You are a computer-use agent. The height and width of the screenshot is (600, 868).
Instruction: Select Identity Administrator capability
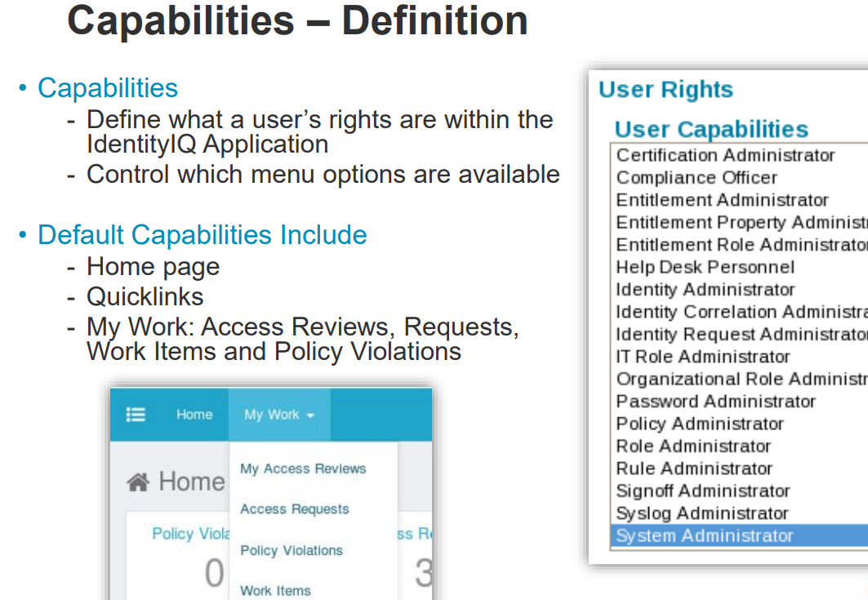tap(739, 290)
